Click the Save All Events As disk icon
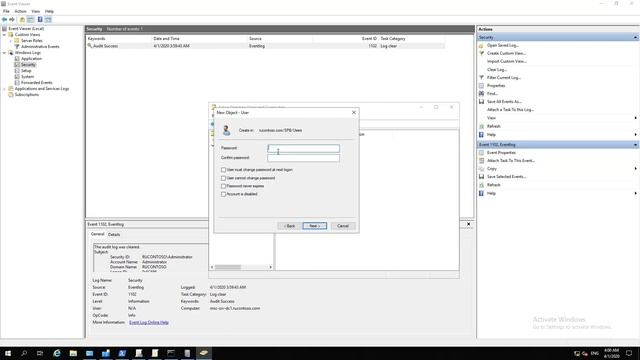The height and width of the screenshot is (360, 640). [481, 102]
